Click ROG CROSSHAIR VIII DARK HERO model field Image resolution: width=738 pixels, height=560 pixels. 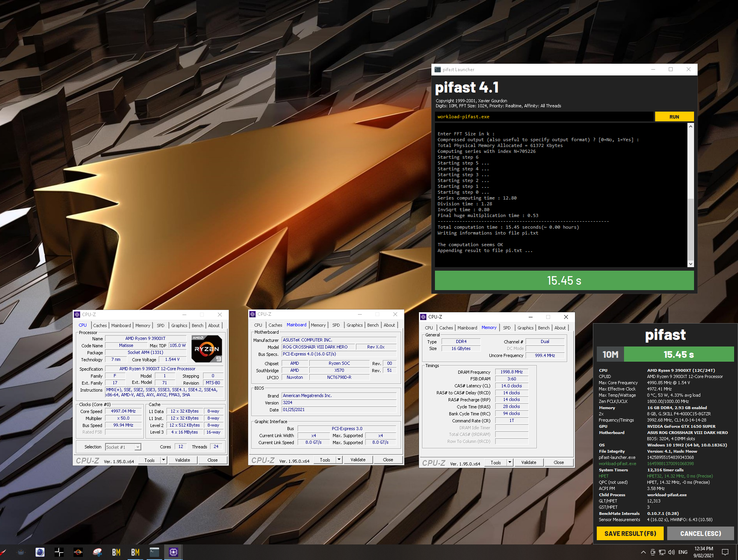coord(318,347)
